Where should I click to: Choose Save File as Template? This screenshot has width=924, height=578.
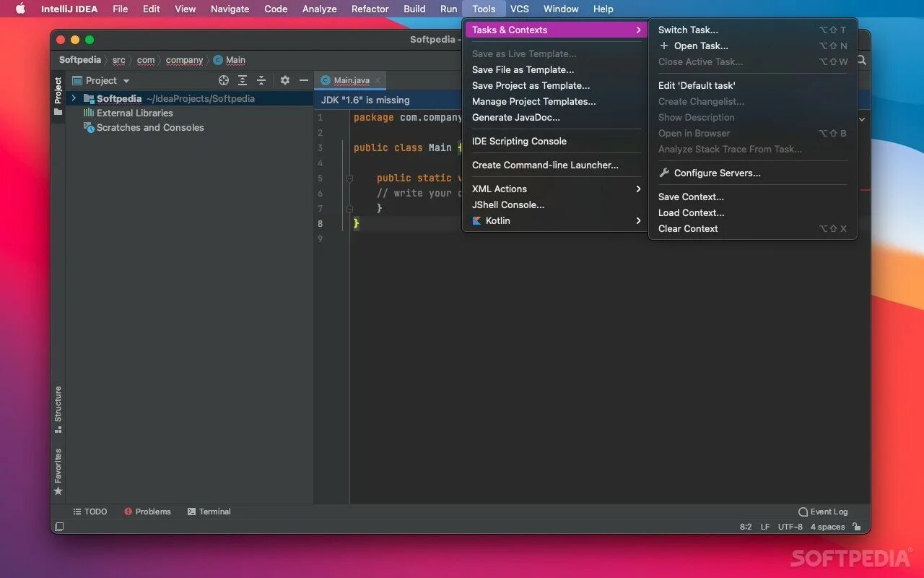click(555, 69)
